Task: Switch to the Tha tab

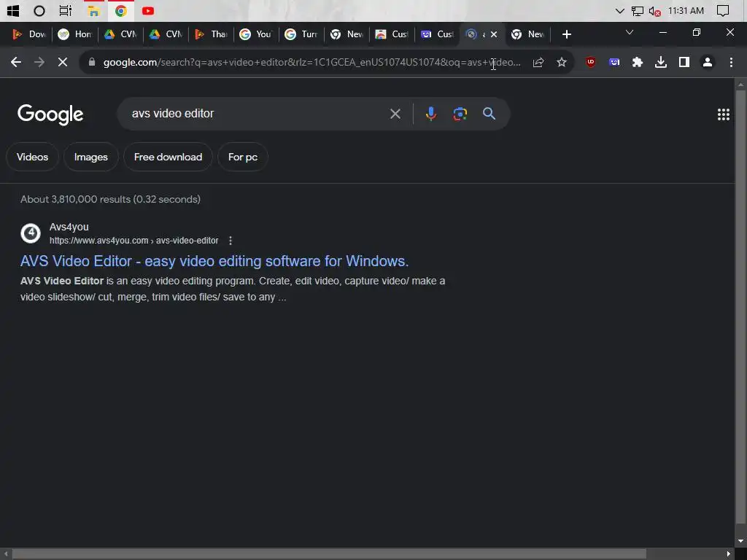Action: point(211,34)
